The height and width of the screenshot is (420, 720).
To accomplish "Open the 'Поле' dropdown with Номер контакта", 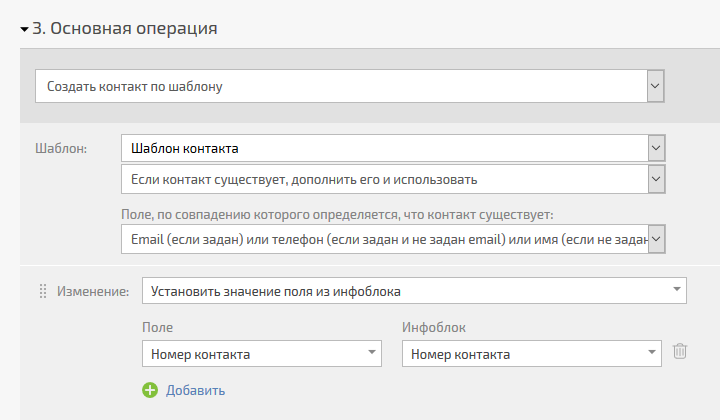I will [x=262, y=353].
